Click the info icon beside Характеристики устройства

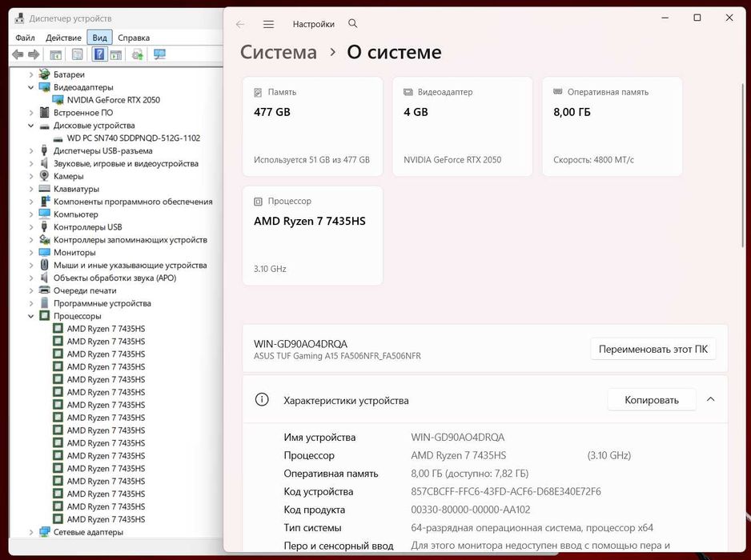tap(262, 400)
